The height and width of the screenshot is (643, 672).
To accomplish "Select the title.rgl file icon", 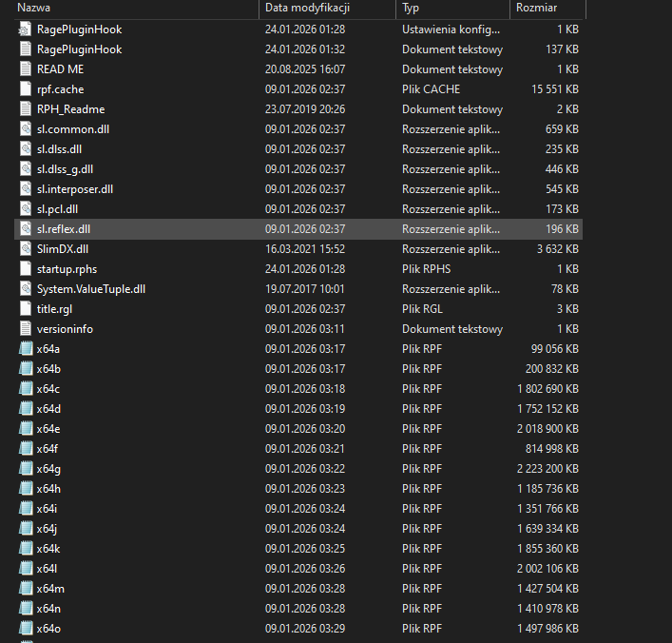I will (26, 309).
